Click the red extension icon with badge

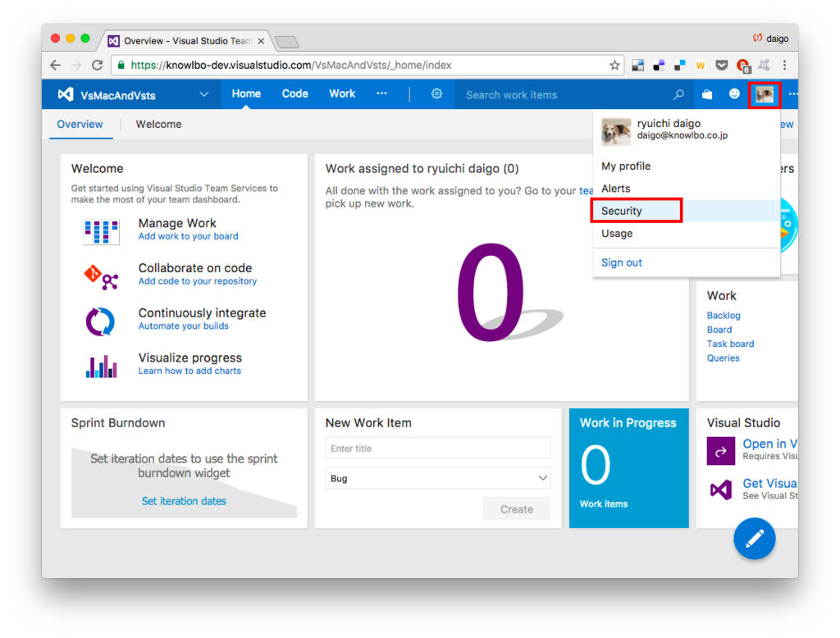743,66
